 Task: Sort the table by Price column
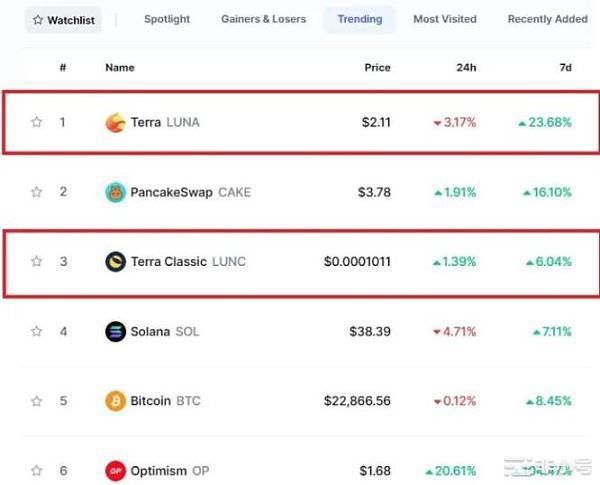click(x=376, y=67)
